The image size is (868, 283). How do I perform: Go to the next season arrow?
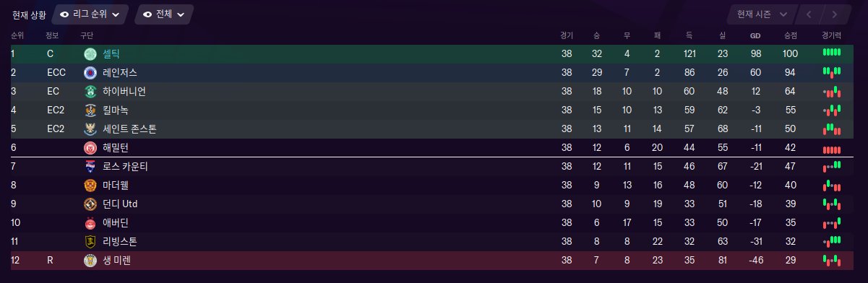[835, 14]
